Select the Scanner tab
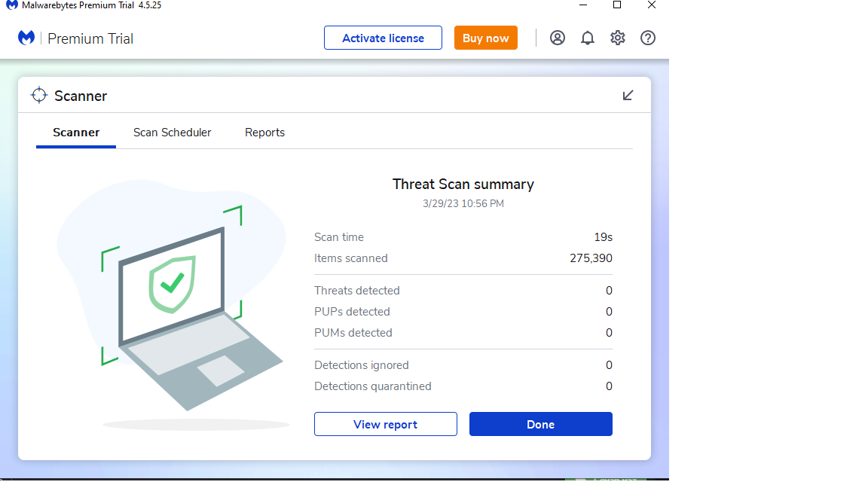 (76, 133)
